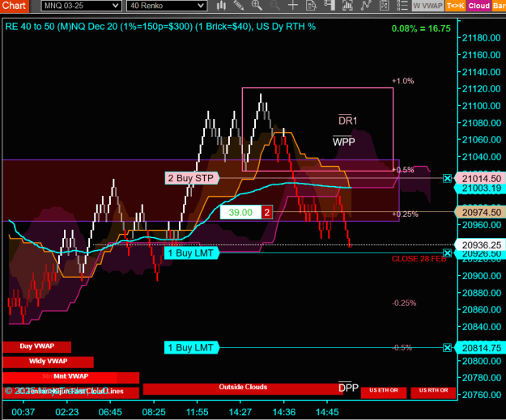506x420 pixels.
Task: Click the 0.08% = 16.75 readout
Action: pyautogui.click(x=421, y=28)
